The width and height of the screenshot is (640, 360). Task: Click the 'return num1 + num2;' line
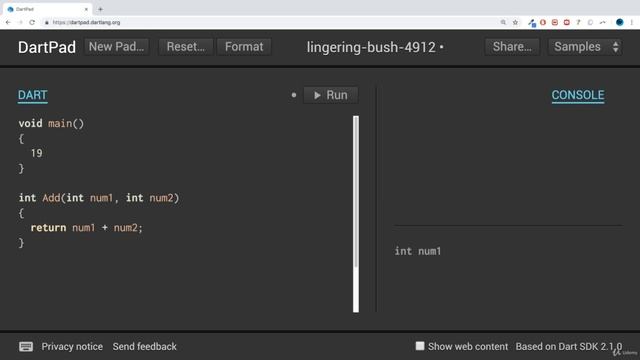(x=87, y=228)
